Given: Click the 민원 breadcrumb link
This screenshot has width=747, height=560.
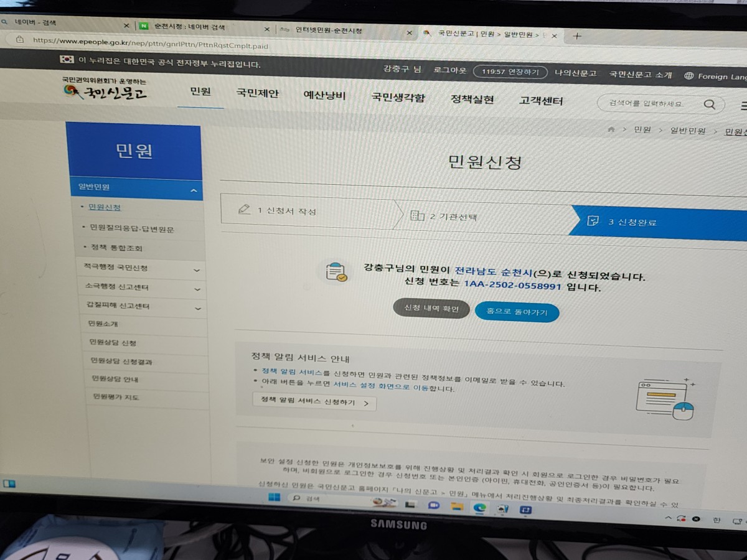Looking at the screenshot, I should pyautogui.click(x=642, y=130).
